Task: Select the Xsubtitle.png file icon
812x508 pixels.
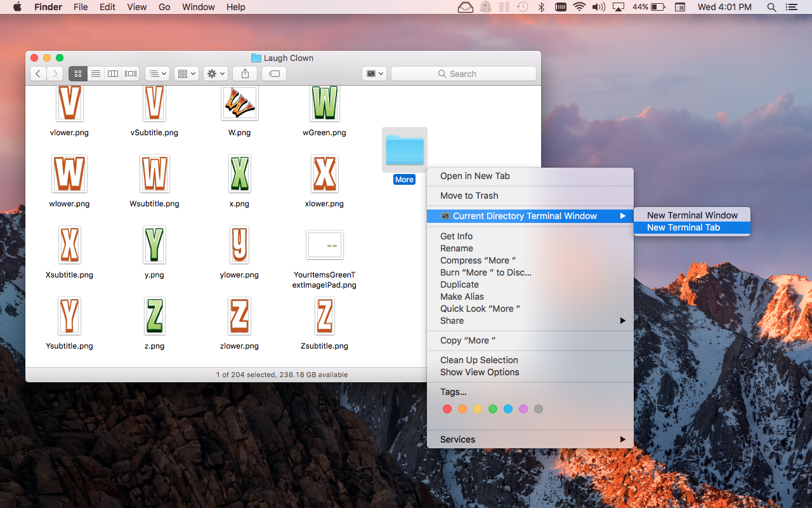Action: (x=69, y=244)
